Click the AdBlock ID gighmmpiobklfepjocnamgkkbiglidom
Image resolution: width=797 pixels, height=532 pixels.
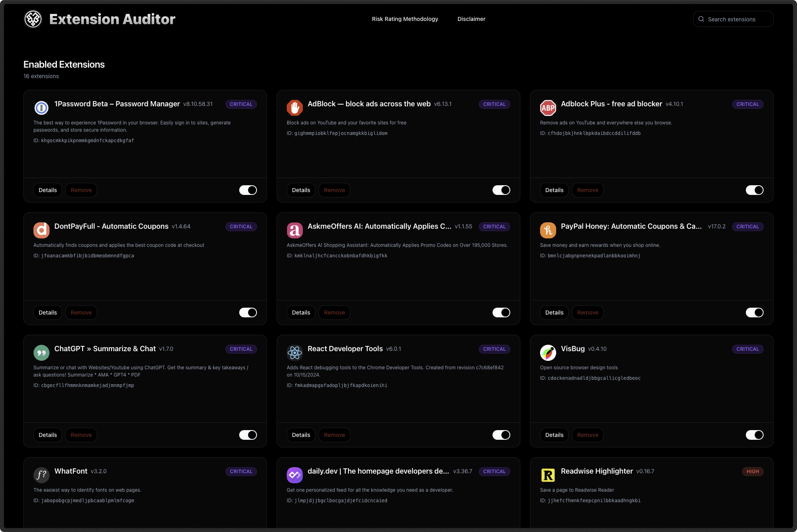pyautogui.click(x=341, y=133)
